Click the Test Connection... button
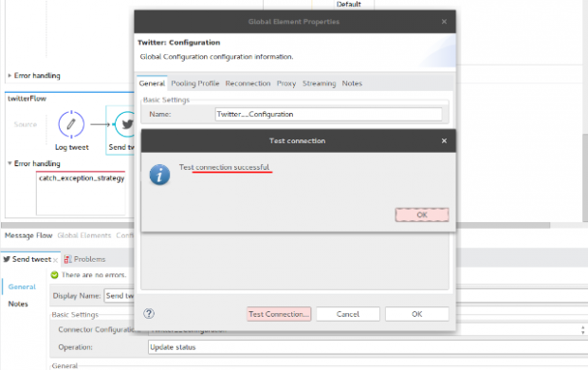 pyautogui.click(x=279, y=314)
